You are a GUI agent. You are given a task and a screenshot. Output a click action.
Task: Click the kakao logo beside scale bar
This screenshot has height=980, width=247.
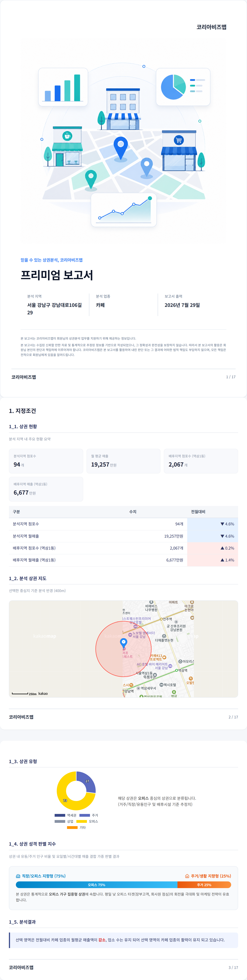pos(43,694)
